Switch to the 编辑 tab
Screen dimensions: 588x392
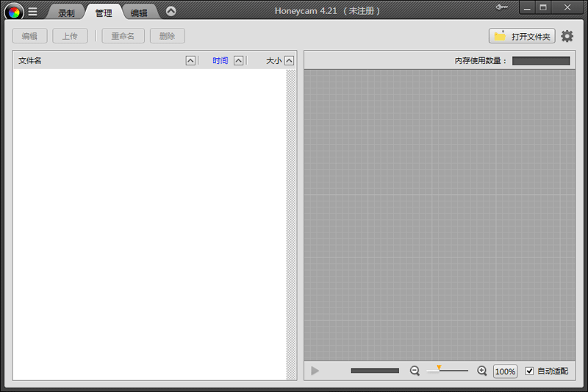[139, 13]
